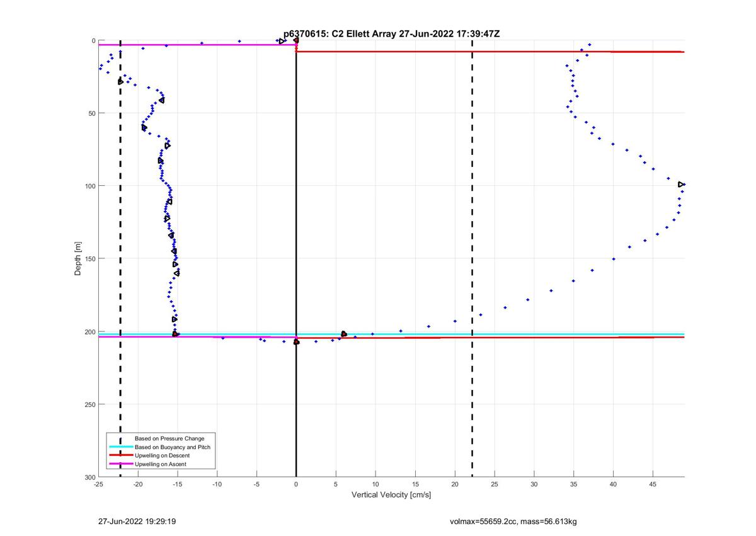
Task: Select the 'Depth [m]' axis label
Action: click(x=78, y=259)
